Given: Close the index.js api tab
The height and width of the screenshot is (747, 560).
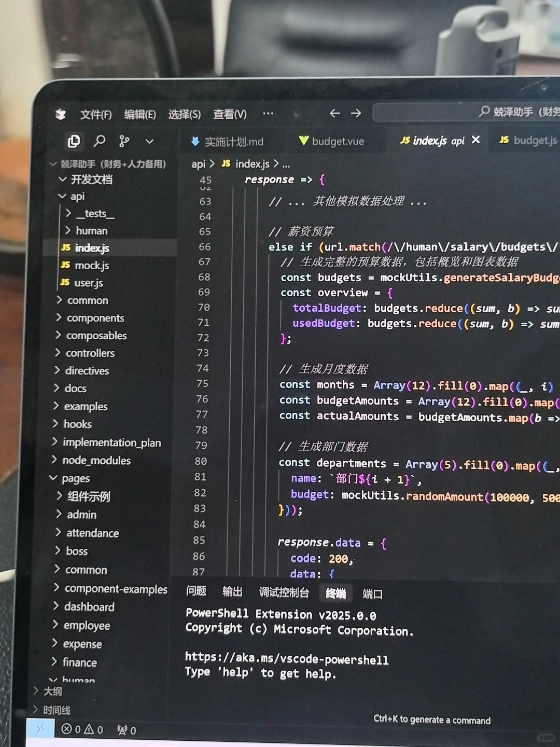Looking at the screenshot, I should 476,140.
